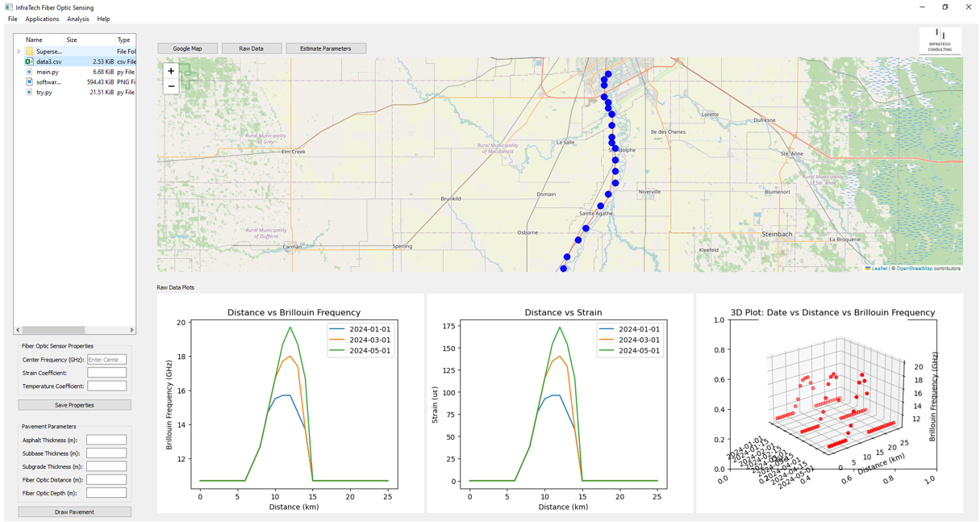Expand the Superse... folder tree node

pyautogui.click(x=19, y=52)
